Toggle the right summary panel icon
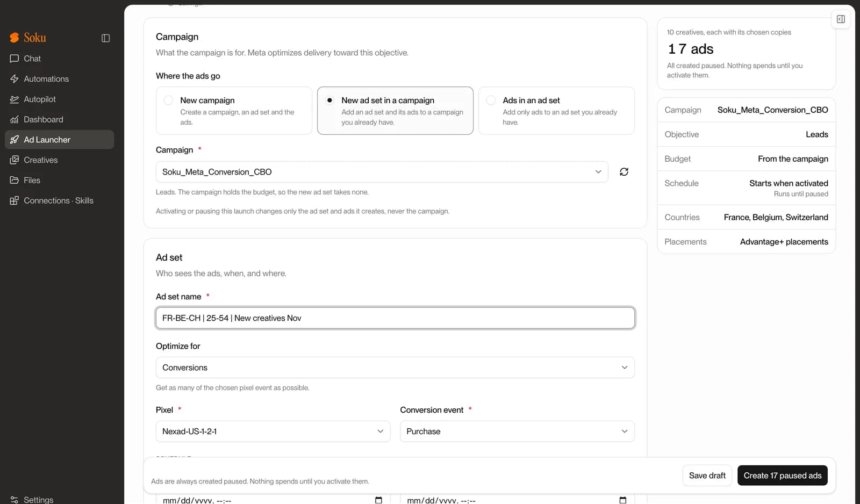 tap(841, 19)
